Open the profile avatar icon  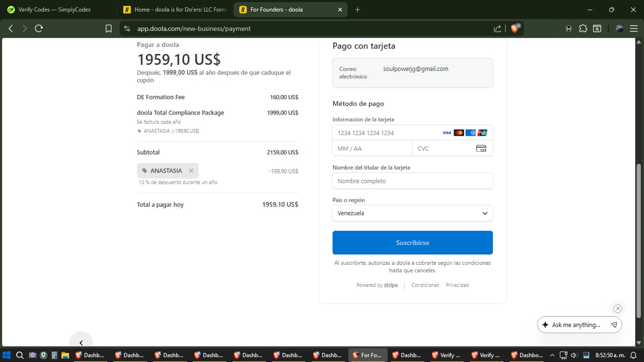620,28
